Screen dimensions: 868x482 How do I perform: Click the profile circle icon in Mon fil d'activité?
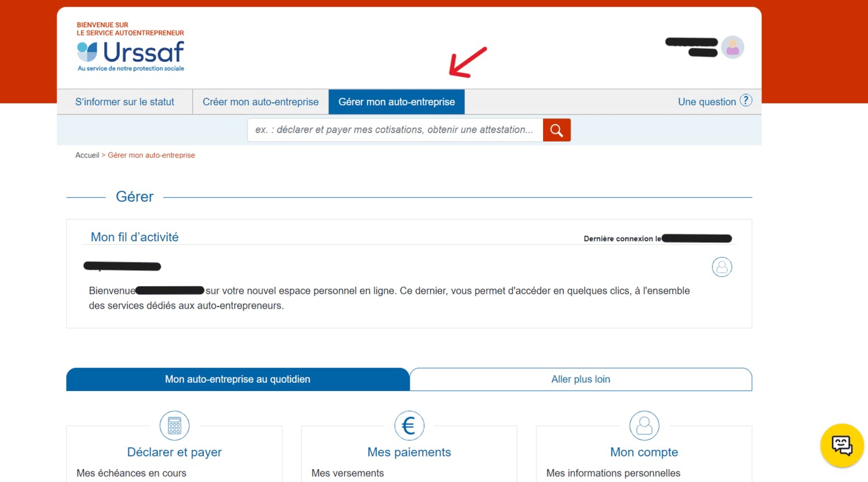click(722, 267)
